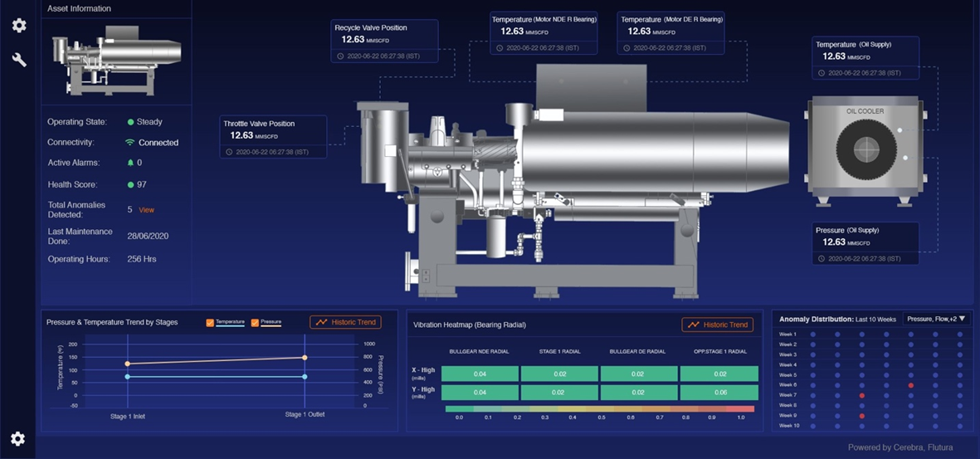Select the Throttle Valve Position card
The height and width of the screenshot is (459, 980).
click(273, 136)
